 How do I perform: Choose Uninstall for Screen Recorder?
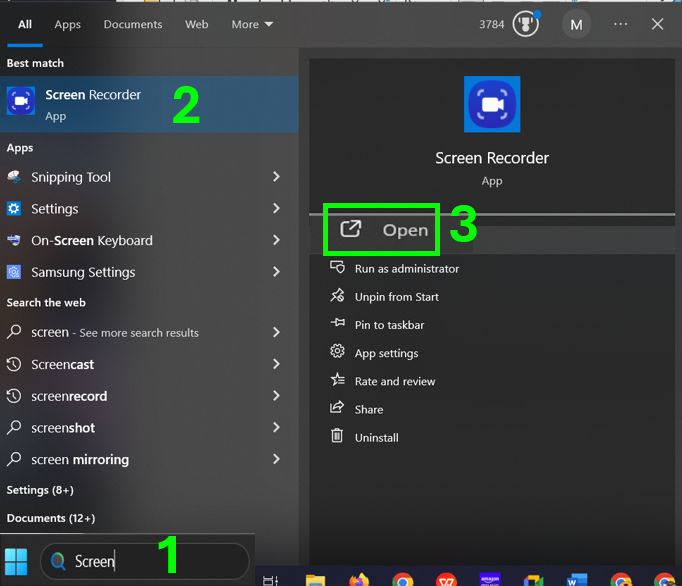pos(376,437)
